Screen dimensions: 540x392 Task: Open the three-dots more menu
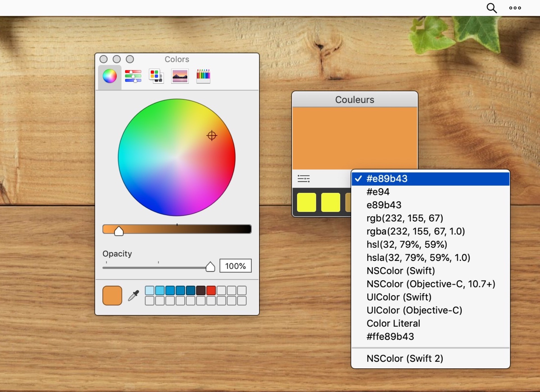(515, 8)
